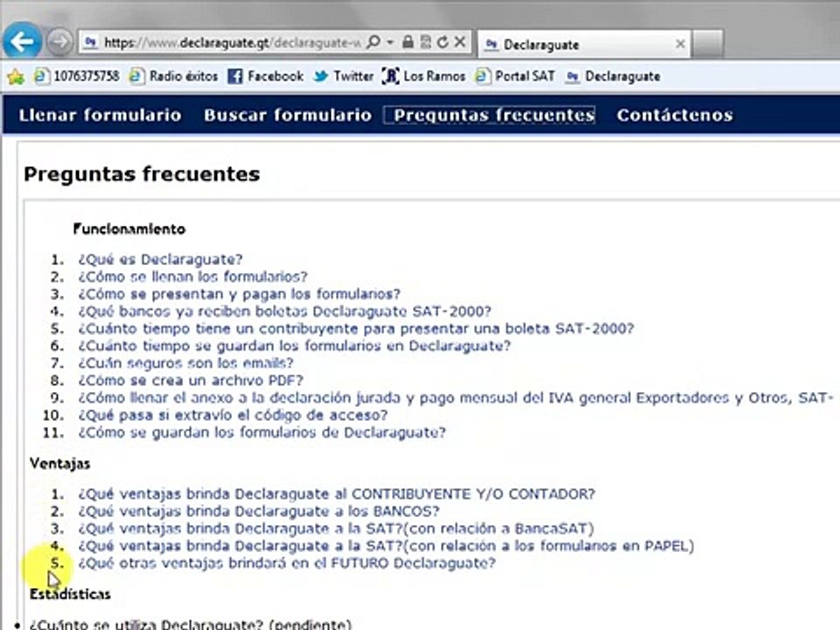Click the browser back arrow button

(23, 41)
